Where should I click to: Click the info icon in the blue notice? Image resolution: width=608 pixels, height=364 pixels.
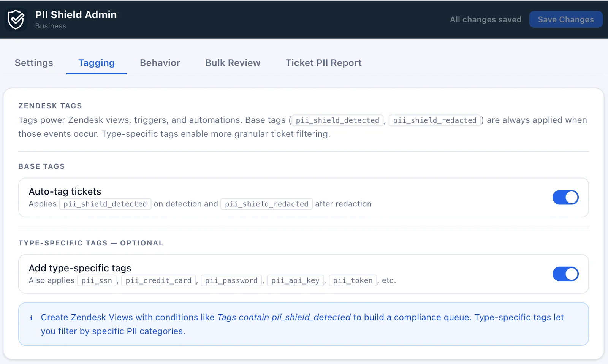(x=31, y=318)
